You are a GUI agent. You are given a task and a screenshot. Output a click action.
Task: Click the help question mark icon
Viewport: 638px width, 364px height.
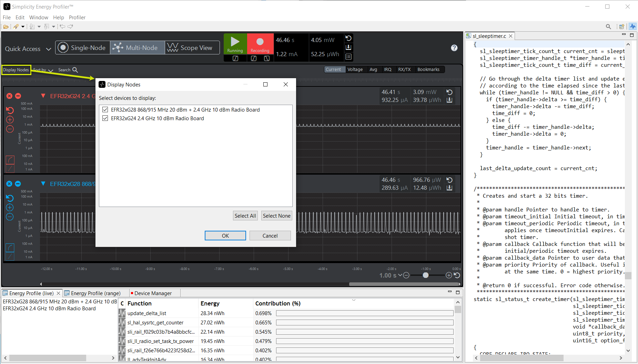coord(454,48)
